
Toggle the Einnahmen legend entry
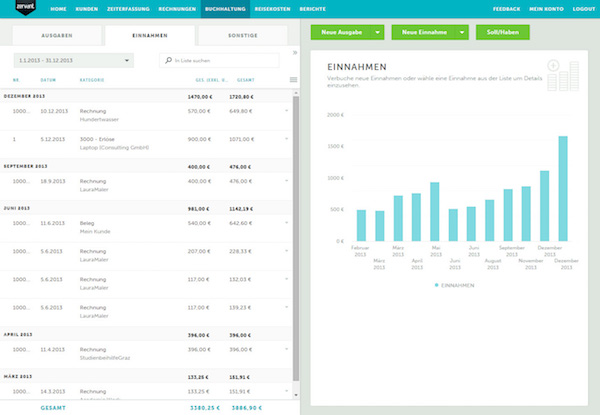point(455,285)
